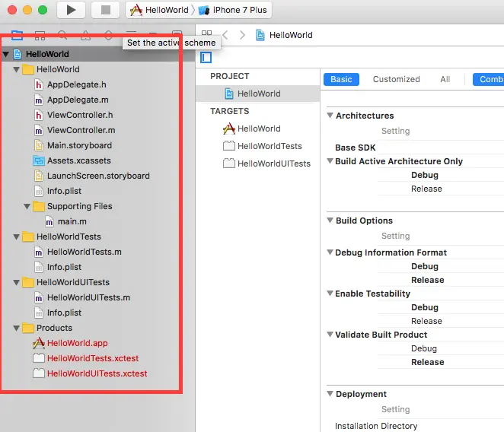This screenshot has width=504, height=432.
Task: Open the Symbol navigator icon
Action: 40,35
